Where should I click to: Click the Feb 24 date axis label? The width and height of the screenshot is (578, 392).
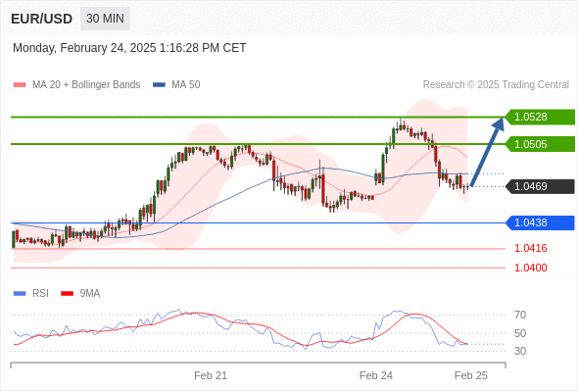(x=375, y=375)
